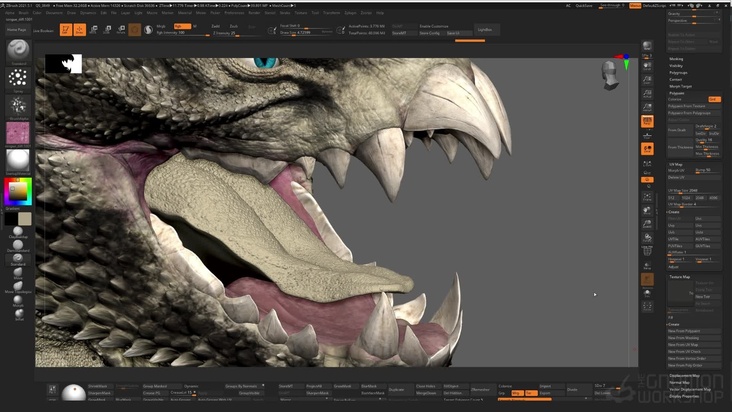The image size is (732, 412).
Task: Open the brush alpha selector
Action: point(18,105)
